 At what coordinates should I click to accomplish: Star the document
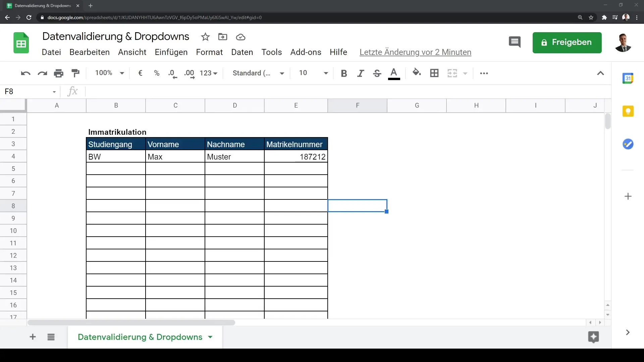205,37
